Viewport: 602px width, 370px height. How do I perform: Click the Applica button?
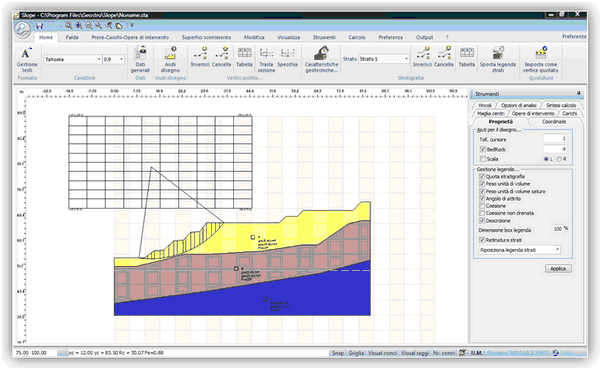point(558,269)
